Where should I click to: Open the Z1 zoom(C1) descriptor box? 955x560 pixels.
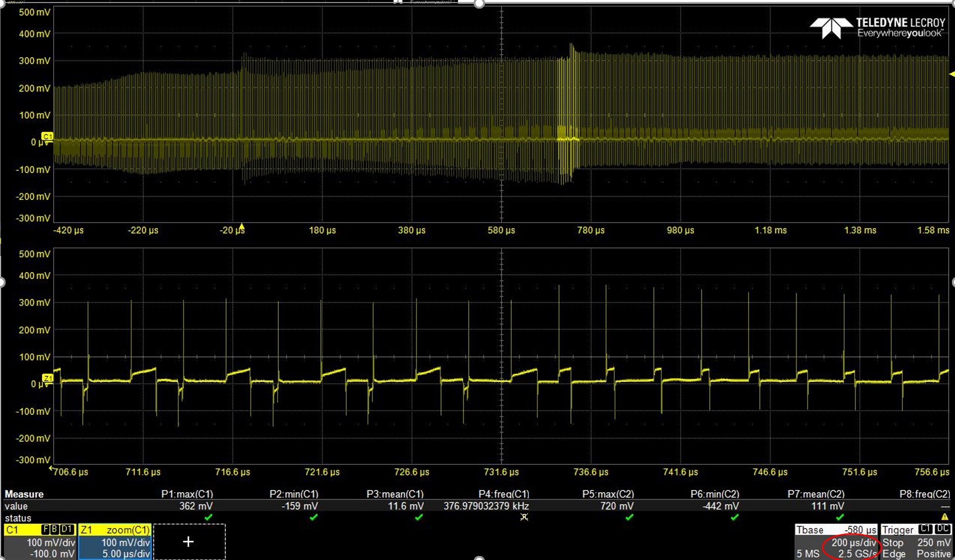(115, 542)
